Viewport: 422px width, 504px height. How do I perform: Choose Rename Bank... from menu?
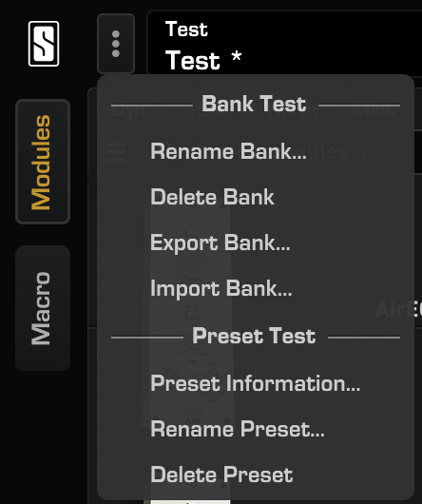point(228,151)
